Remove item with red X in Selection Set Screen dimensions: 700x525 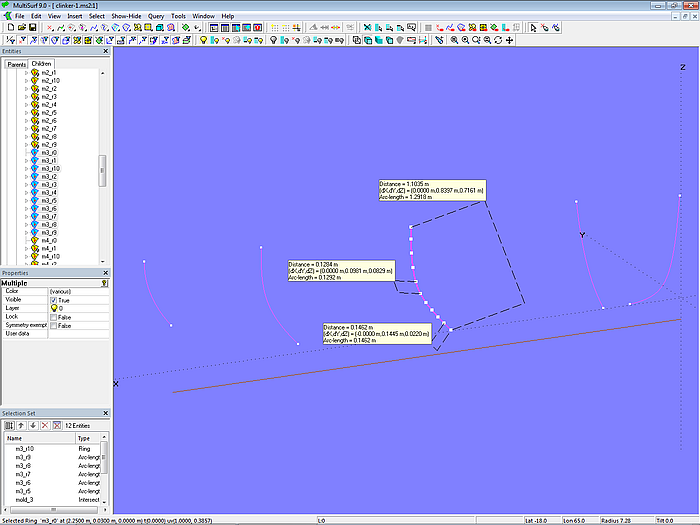(44, 426)
